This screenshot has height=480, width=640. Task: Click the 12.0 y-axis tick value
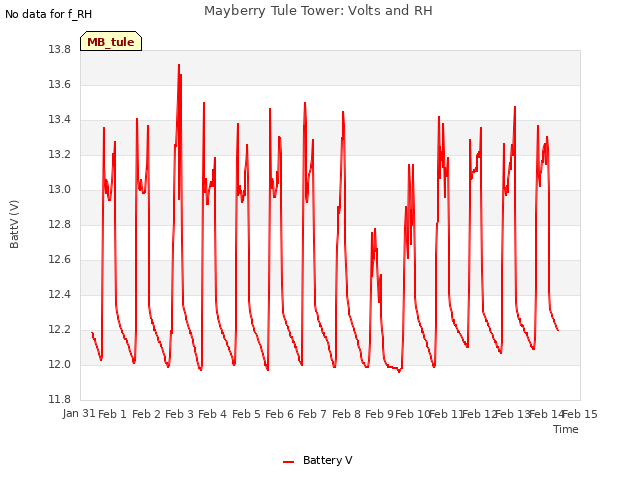60,364
